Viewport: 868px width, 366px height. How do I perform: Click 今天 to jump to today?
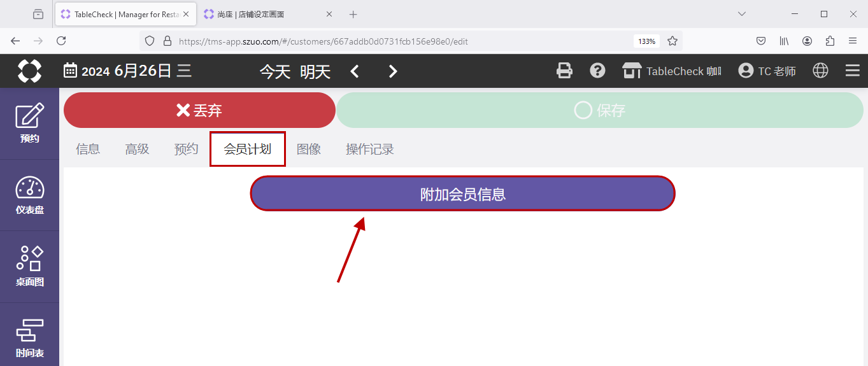coord(275,71)
